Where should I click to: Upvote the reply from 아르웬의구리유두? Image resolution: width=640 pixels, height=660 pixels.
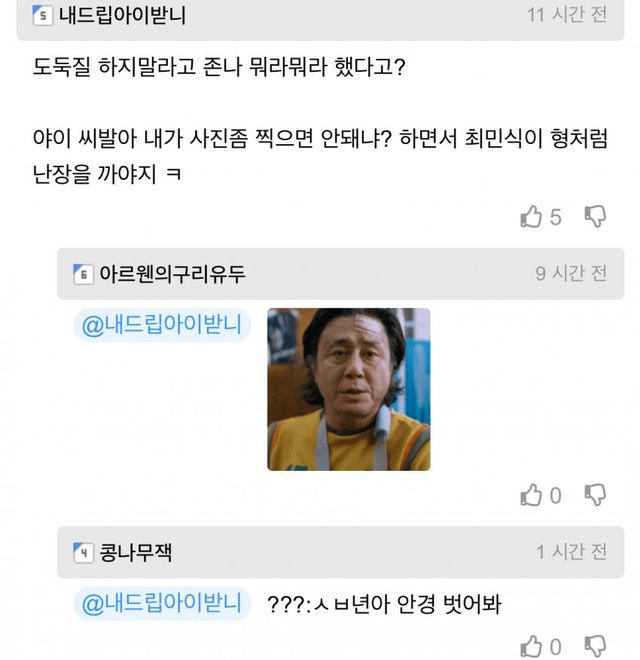pyautogui.click(x=531, y=494)
